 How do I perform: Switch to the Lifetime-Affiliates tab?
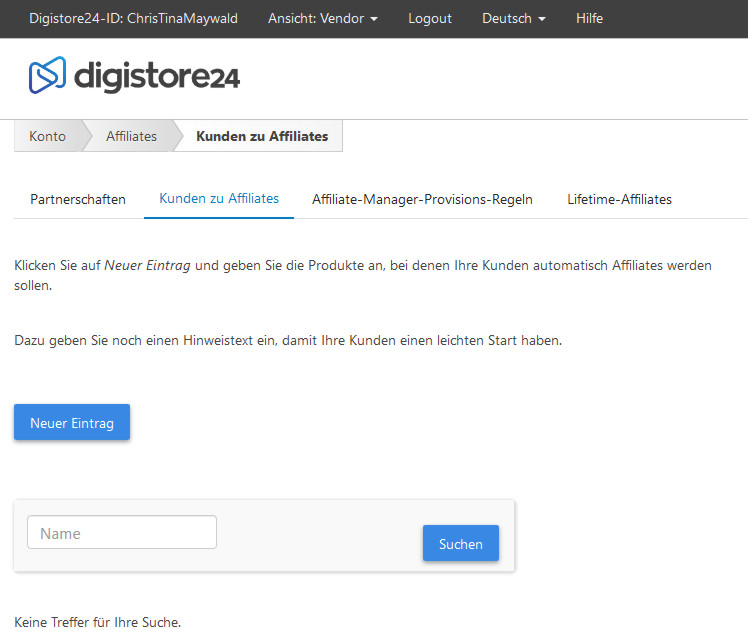coord(619,199)
